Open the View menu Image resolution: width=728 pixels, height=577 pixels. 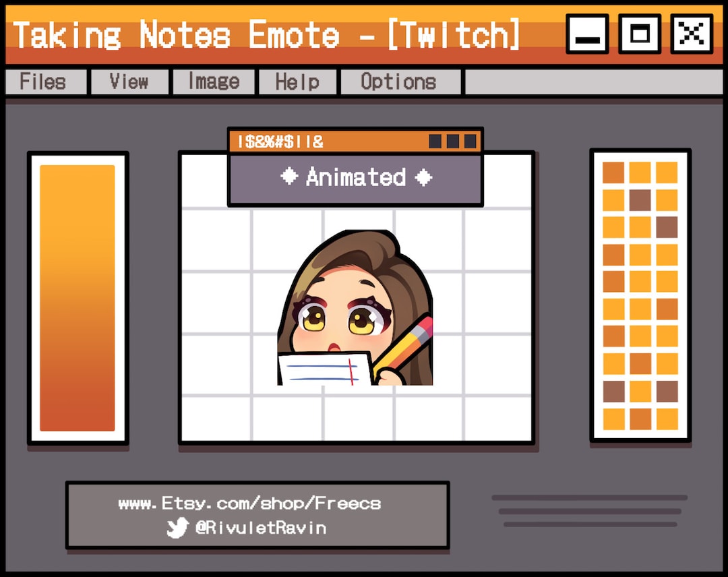pyautogui.click(x=129, y=82)
